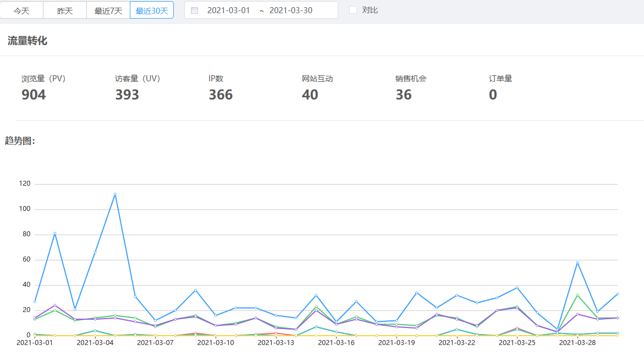Click the end date 2021-03-30 field
The height and width of the screenshot is (356, 644).
[x=290, y=10]
